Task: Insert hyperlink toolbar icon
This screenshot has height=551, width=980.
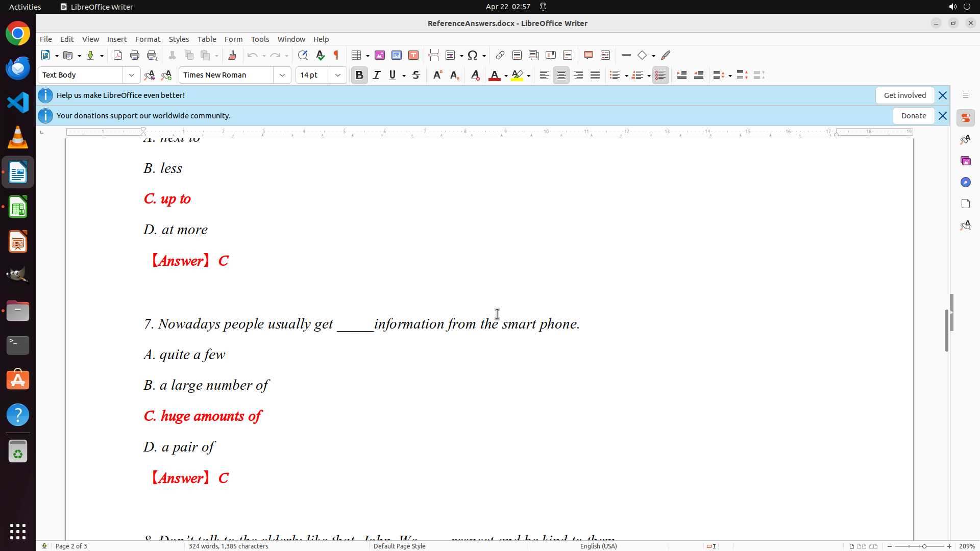Action: 500,55
